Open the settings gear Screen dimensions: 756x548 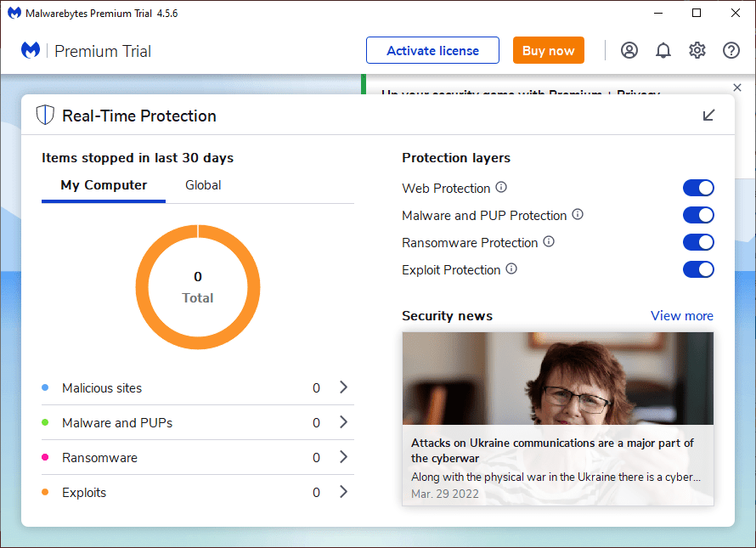tap(697, 50)
